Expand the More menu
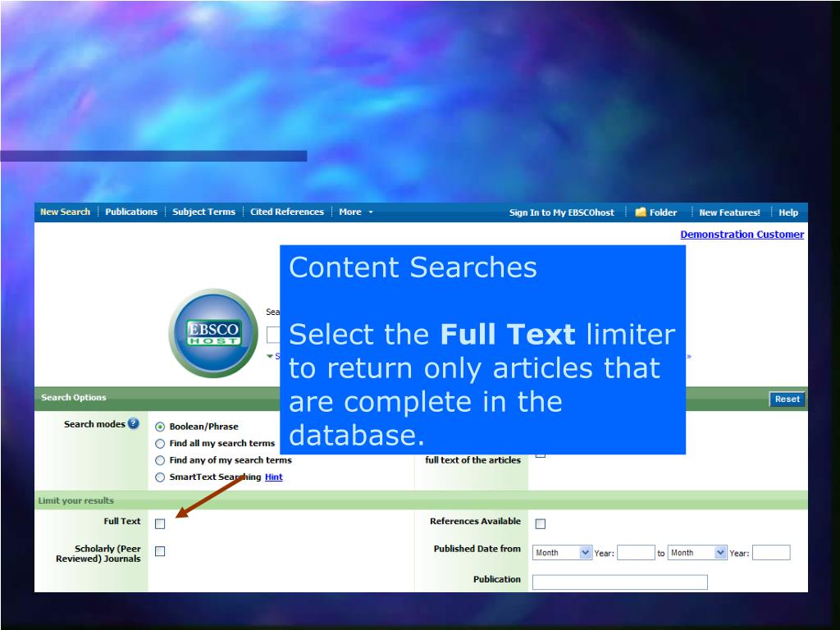Image resolution: width=840 pixels, height=630 pixels. tap(356, 212)
